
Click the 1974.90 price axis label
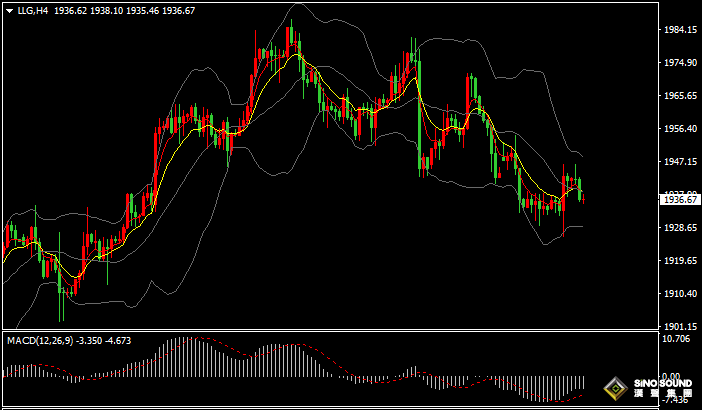pyautogui.click(x=680, y=63)
